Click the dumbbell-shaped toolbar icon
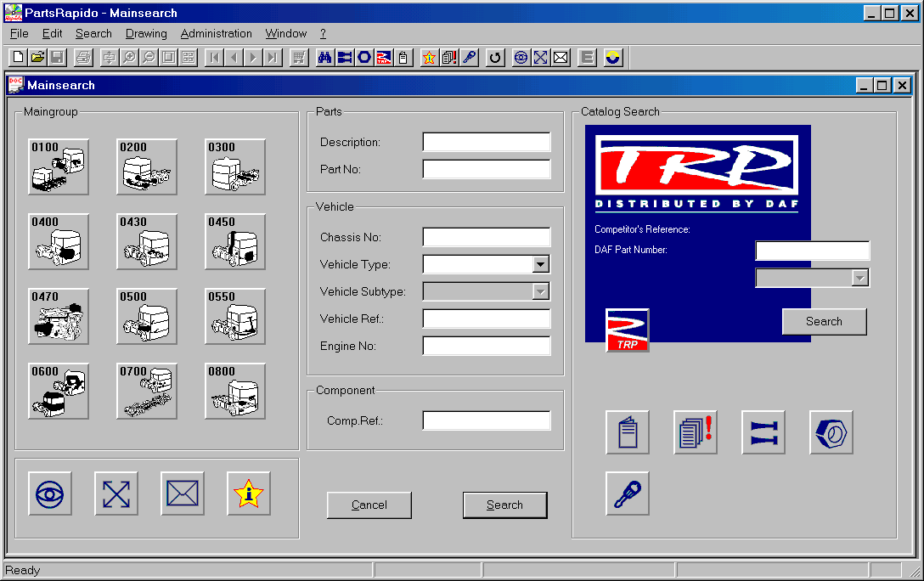This screenshot has height=581, width=924. [x=345, y=57]
